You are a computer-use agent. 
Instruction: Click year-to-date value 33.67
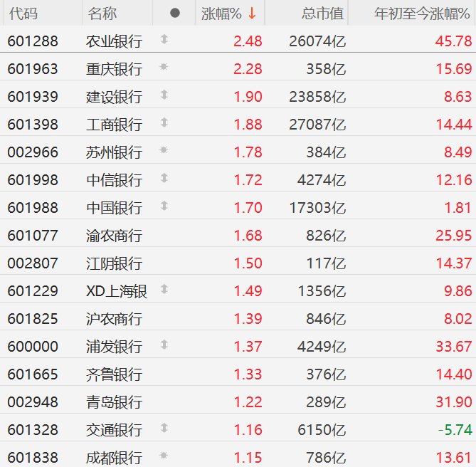click(x=454, y=347)
